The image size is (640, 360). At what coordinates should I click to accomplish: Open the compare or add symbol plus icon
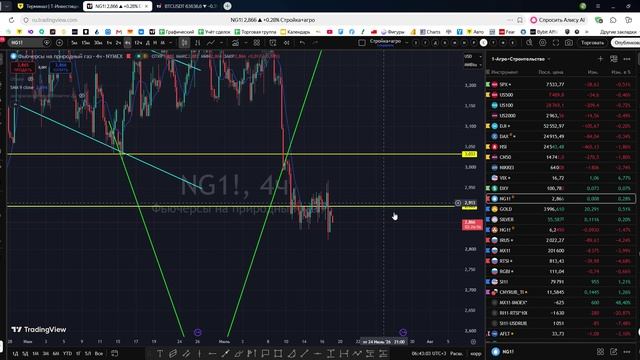[59, 42]
